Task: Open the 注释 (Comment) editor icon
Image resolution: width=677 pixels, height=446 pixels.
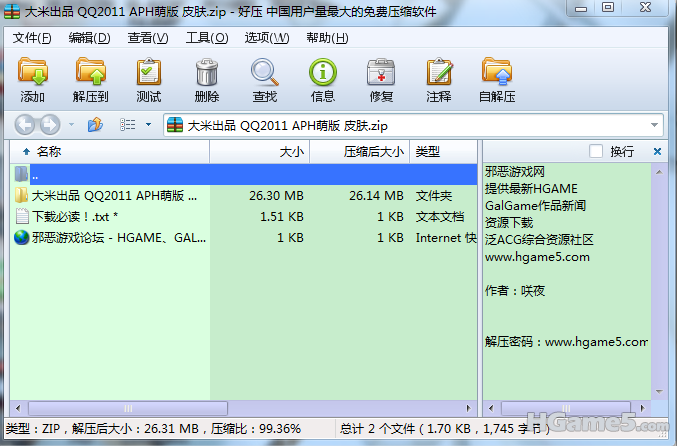Action: tap(439, 73)
